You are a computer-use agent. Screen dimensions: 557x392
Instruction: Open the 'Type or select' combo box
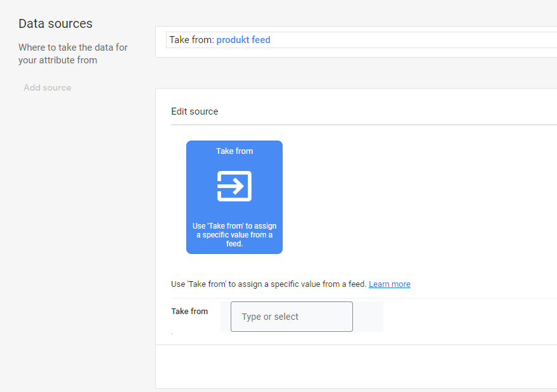click(x=291, y=317)
